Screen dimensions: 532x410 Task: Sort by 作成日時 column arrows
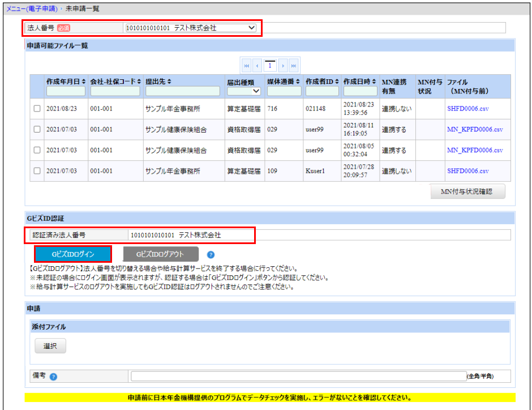[374, 82]
